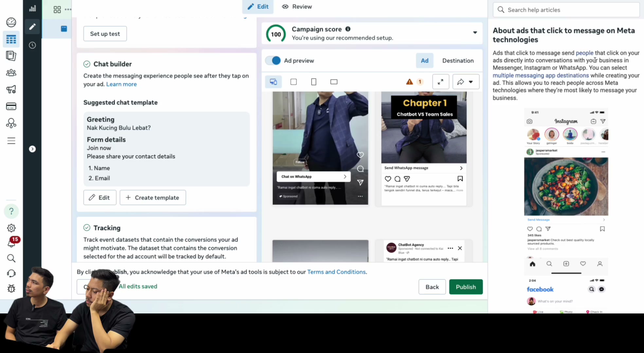Select the vertical story preview format
Screen dimensions: 644x353
(x=313, y=82)
